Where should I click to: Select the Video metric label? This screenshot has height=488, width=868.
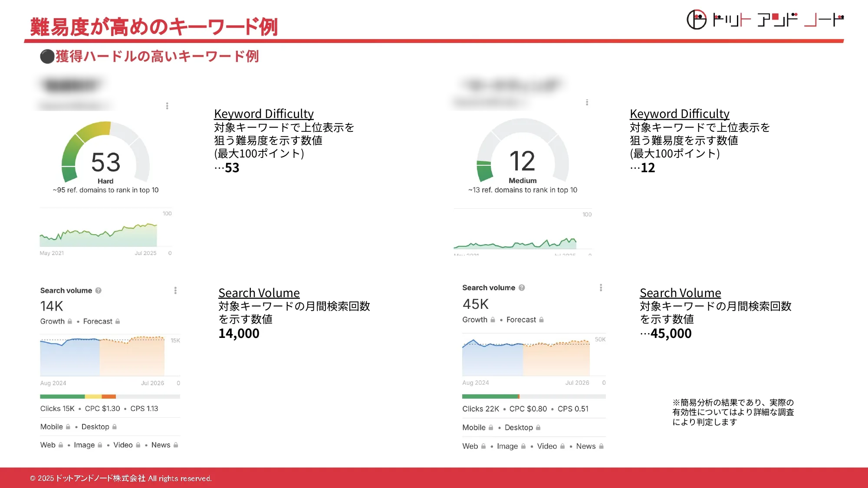coord(122,445)
